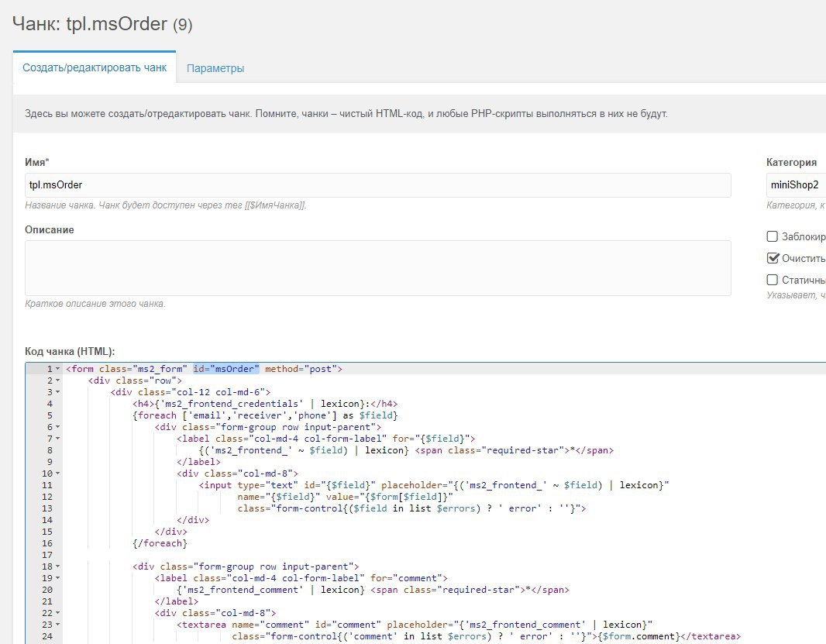Screen dimensions: 826x644
Task: Click the closing </label> tag on line 21
Action: click(177, 601)
